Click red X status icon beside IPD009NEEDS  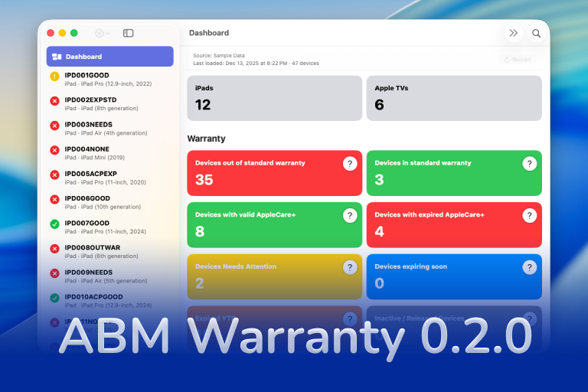coord(55,273)
